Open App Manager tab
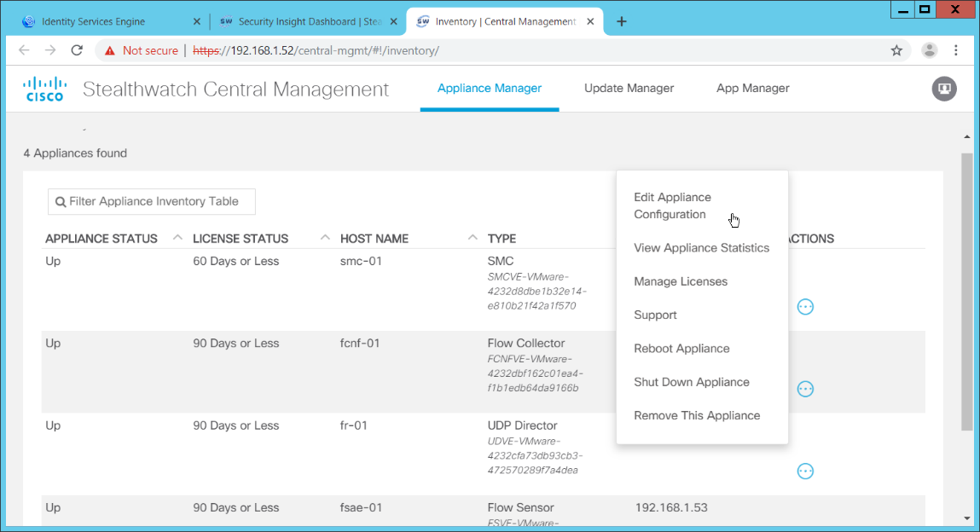The width and height of the screenshot is (980, 532). (x=752, y=89)
